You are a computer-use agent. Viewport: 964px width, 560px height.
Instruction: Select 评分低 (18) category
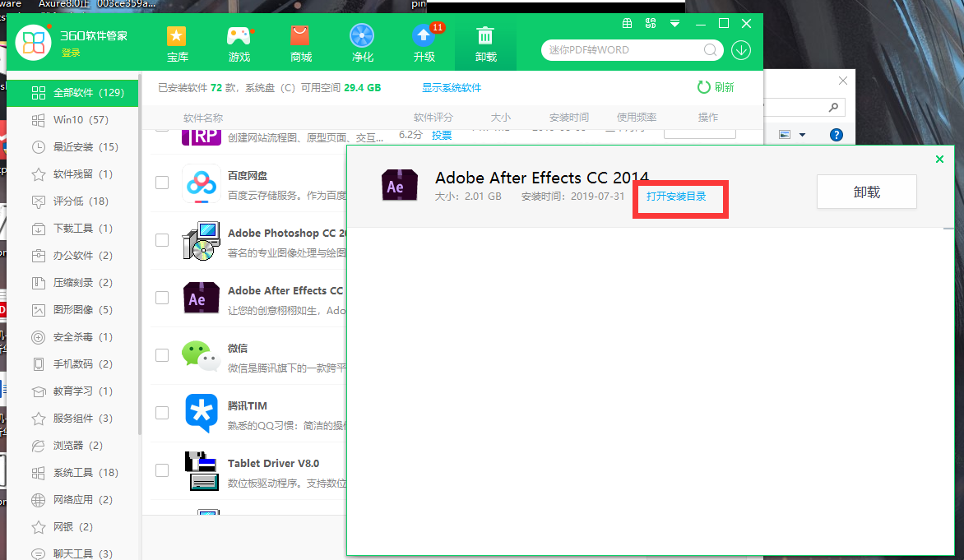(72, 201)
